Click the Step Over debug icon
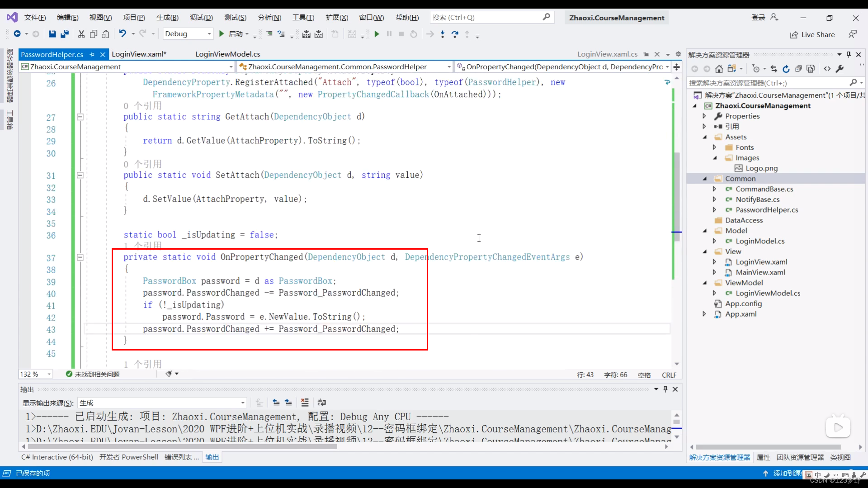Viewport: 868px width, 488px height. click(x=455, y=34)
